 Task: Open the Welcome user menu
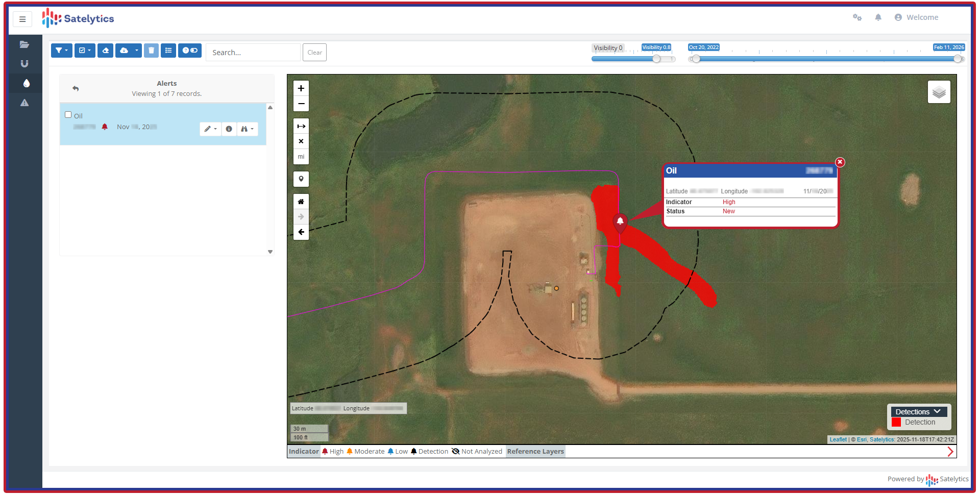coord(917,17)
